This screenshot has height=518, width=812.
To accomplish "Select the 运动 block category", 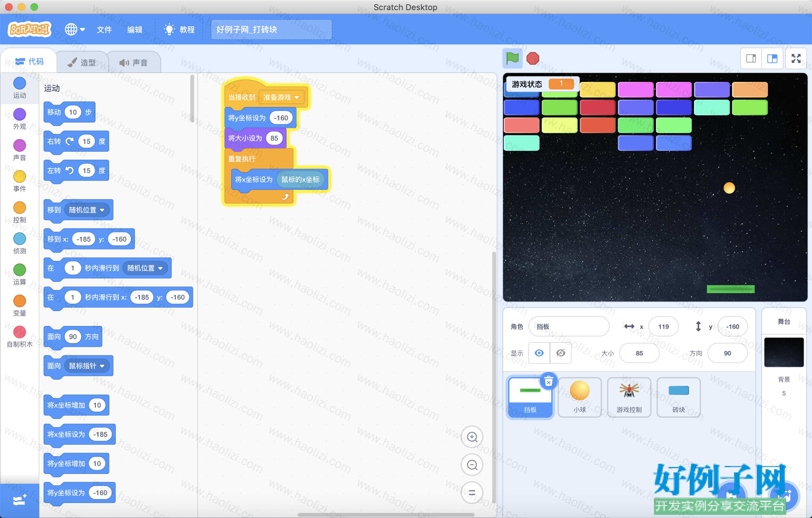I will (x=20, y=89).
